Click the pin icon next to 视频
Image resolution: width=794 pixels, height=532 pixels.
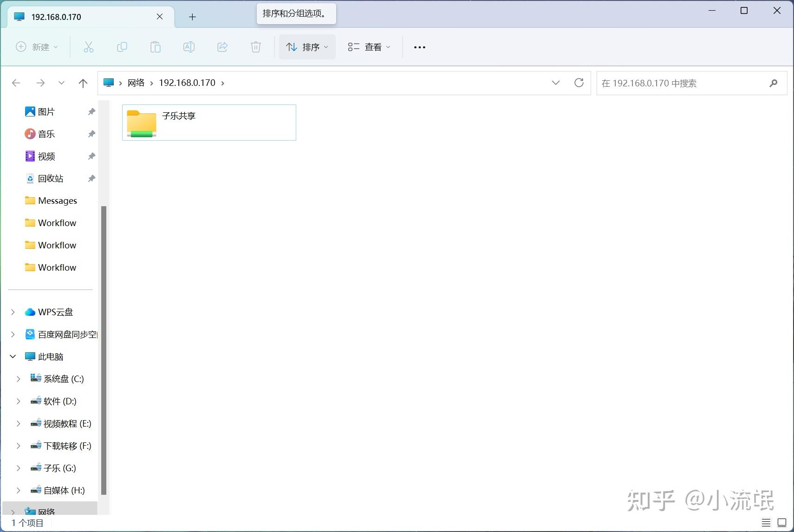click(91, 156)
